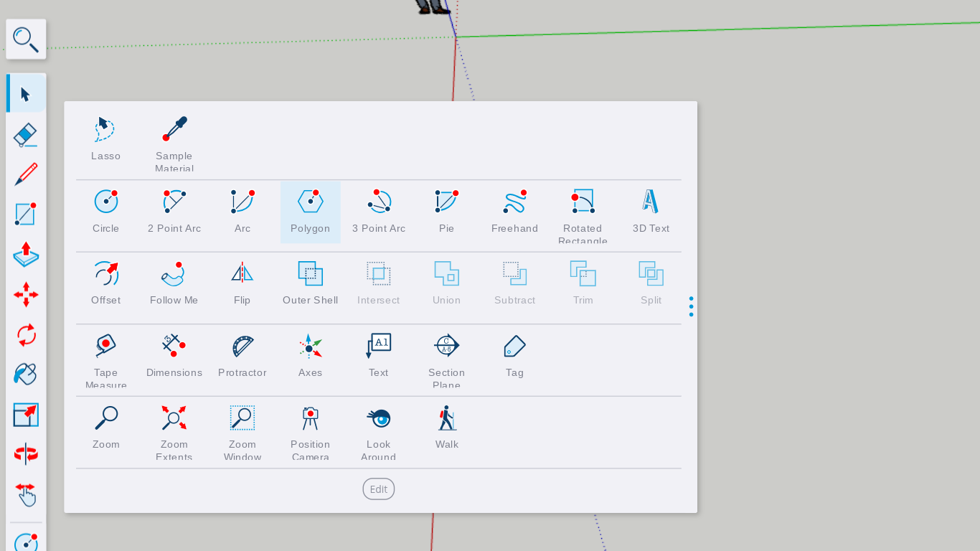This screenshot has width=980, height=551.
Task: Click the three-dot panel handle
Action: coord(691,306)
